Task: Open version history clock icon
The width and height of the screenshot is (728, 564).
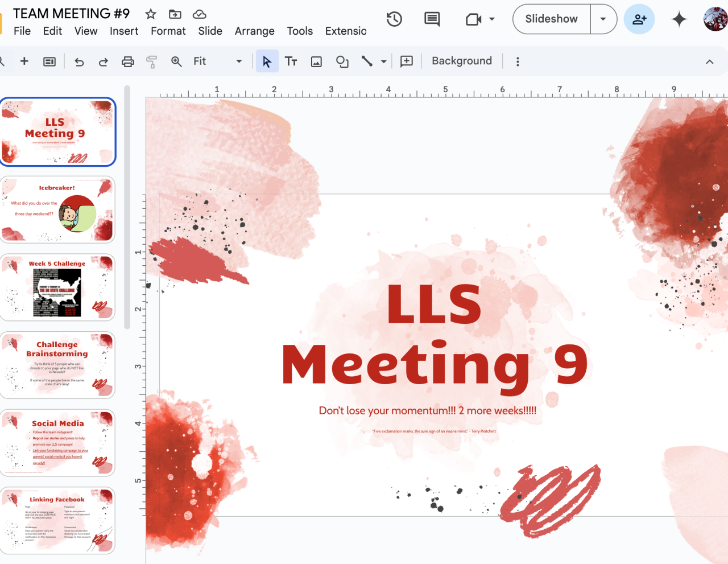Action: tap(394, 19)
